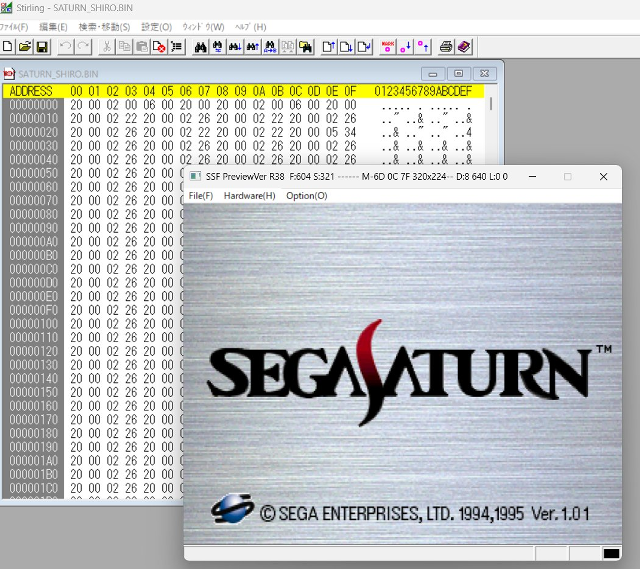Click byte 34 at end of row 00000020
640x569 pixels.
350,132
